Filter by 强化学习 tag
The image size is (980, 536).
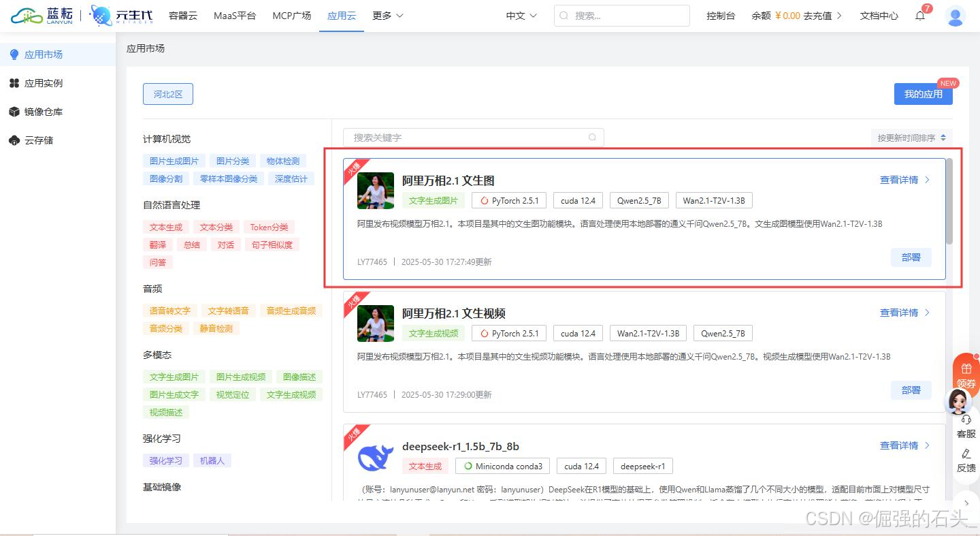point(166,461)
